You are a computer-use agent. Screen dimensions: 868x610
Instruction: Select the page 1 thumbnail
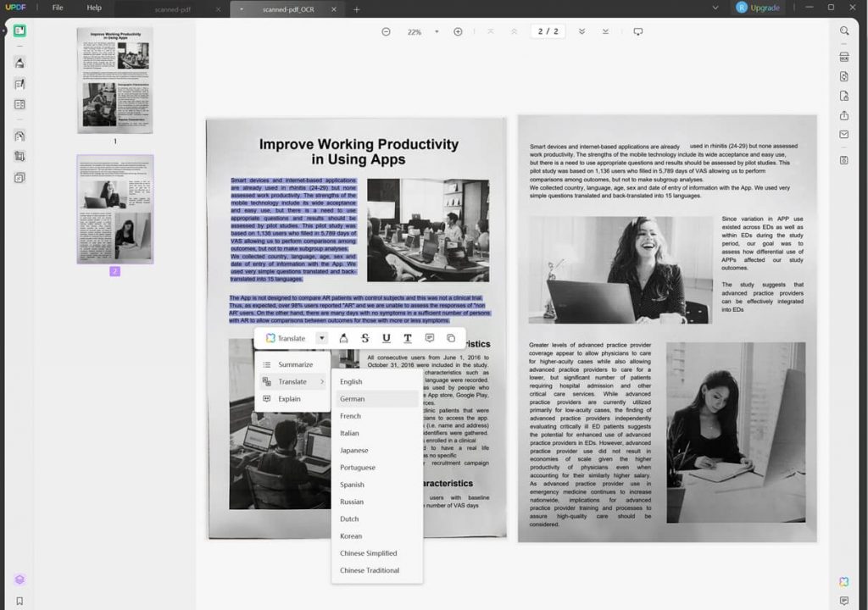point(115,80)
